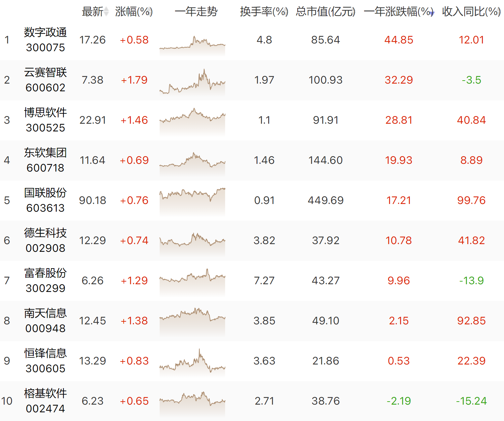Select revenue growth -13.9

[x=471, y=281]
